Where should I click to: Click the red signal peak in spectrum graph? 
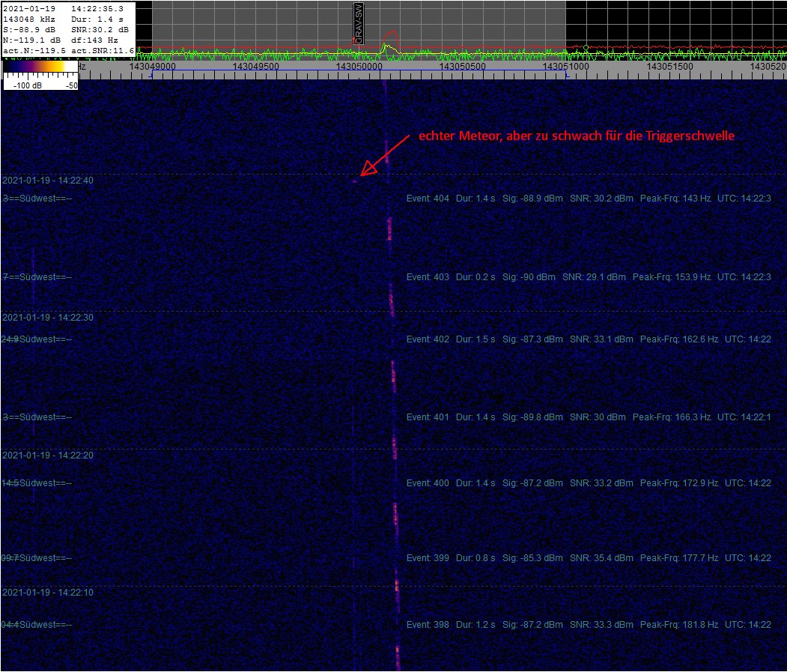point(390,34)
